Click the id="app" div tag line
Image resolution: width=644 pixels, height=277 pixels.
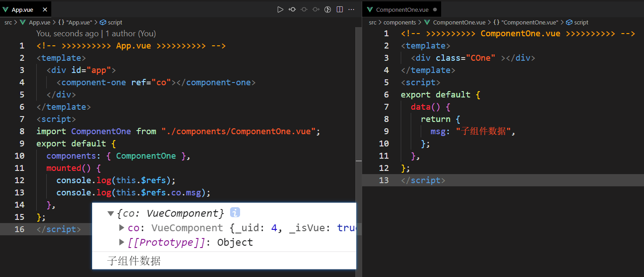[x=81, y=70]
